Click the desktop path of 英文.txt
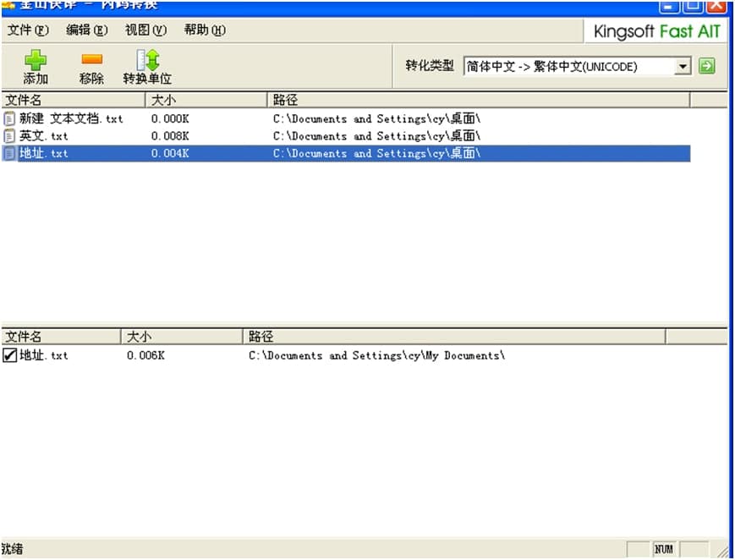The width and height of the screenshot is (735, 560). (x=377, y=136)
